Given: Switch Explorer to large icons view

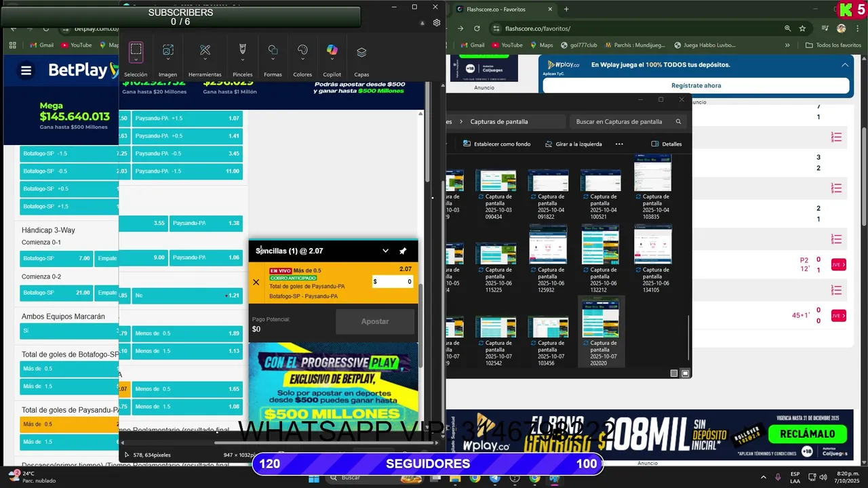Looking at the screenshot, I should coord(686,373).
